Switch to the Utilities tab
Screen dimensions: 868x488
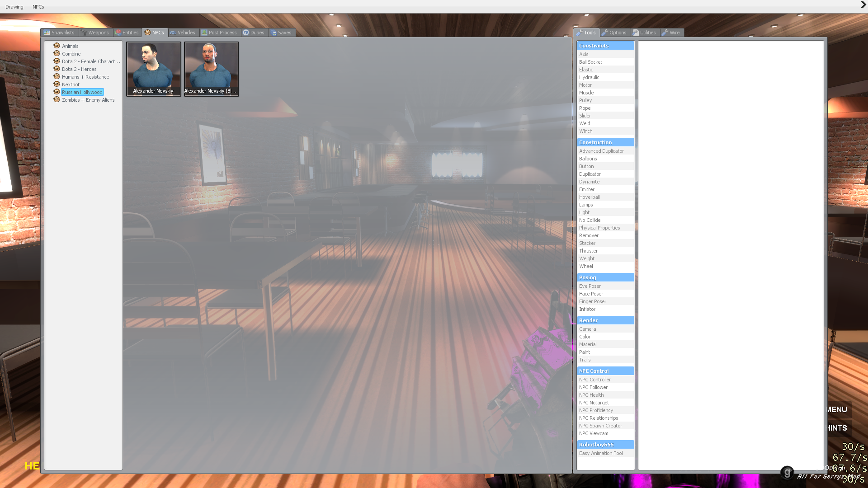pos(645,33)
